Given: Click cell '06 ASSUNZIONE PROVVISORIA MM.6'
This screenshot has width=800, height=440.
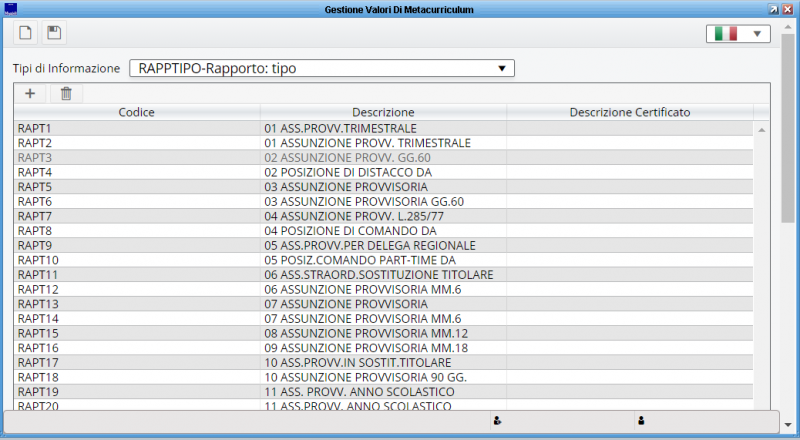Looking at the screenshot, I should pos(384,289).
